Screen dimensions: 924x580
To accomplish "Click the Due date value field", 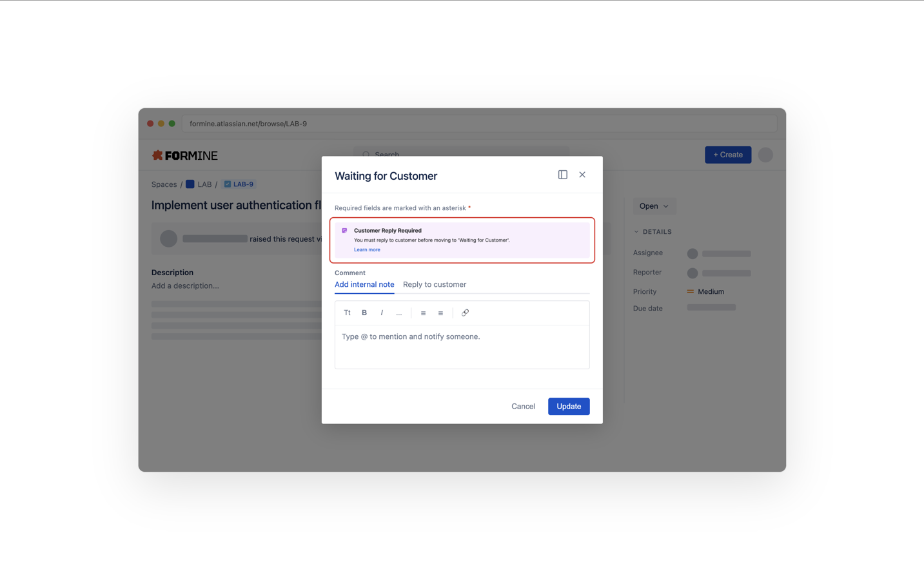I will 711,307.
